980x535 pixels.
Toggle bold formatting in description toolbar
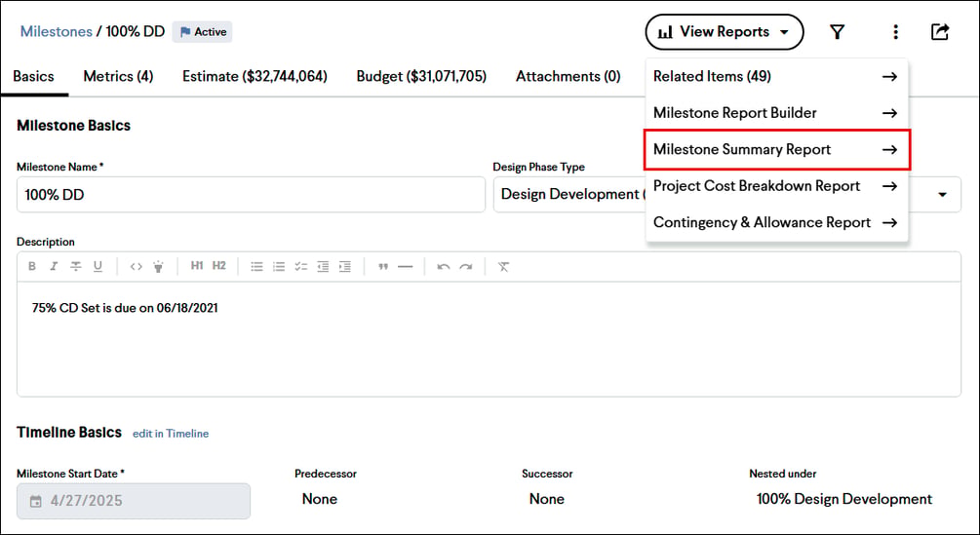click(32, 267)
